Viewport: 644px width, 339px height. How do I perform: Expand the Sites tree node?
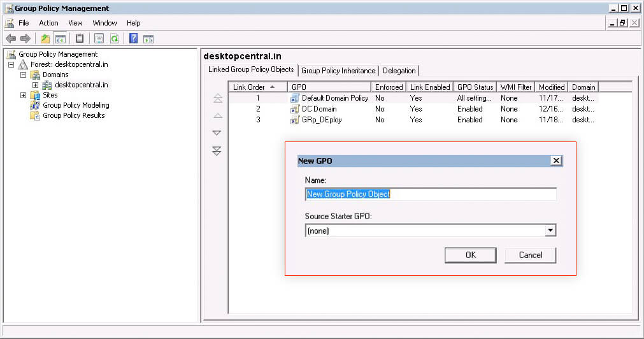tap(24, 95)
